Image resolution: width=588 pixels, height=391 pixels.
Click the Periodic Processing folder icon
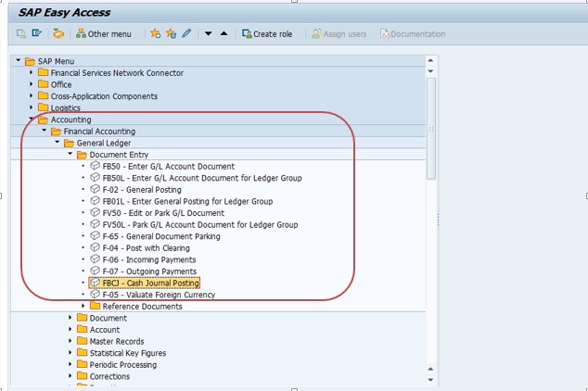coord(82,363)
